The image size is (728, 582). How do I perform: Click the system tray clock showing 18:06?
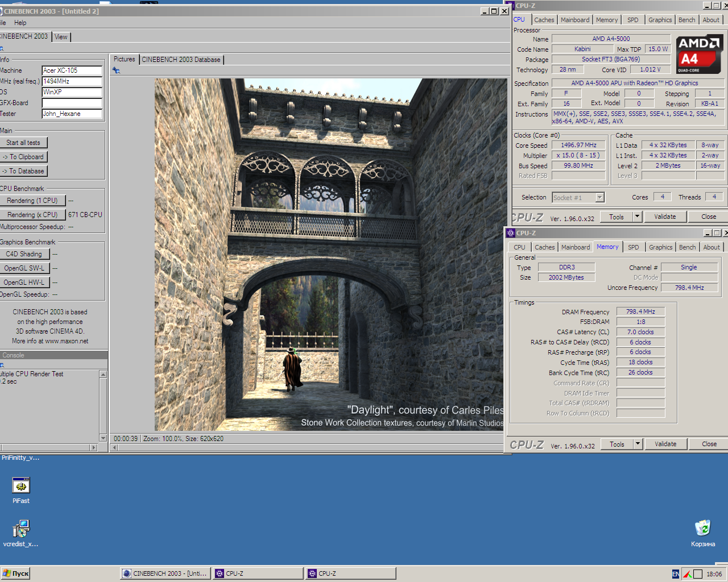[714, 574]
